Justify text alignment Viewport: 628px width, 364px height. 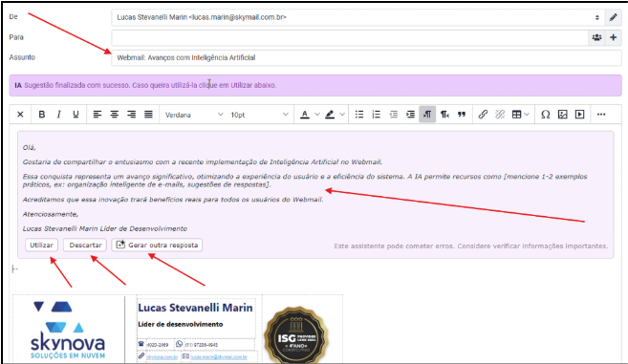148,115
